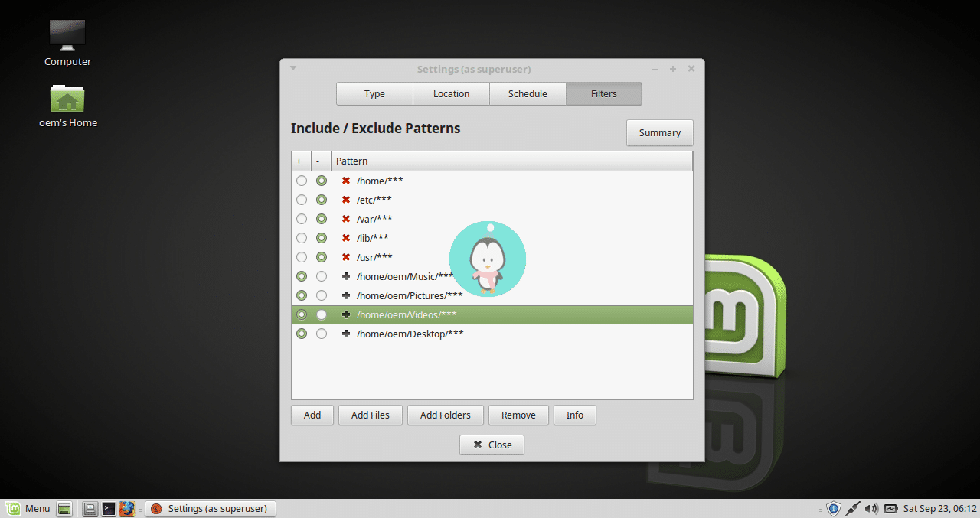Open the volume control slider
Screen dimensions: 980x518
[x=871, y=508]
